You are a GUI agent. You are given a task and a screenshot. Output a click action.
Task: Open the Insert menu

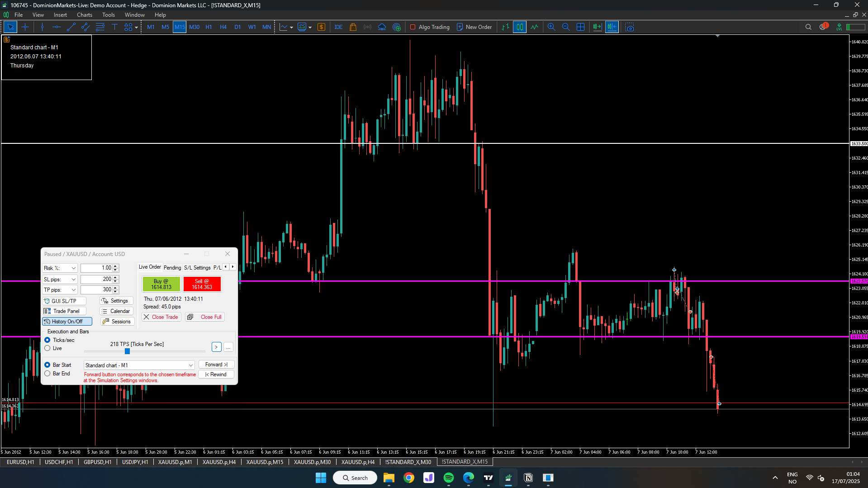(x=60, y=15)
